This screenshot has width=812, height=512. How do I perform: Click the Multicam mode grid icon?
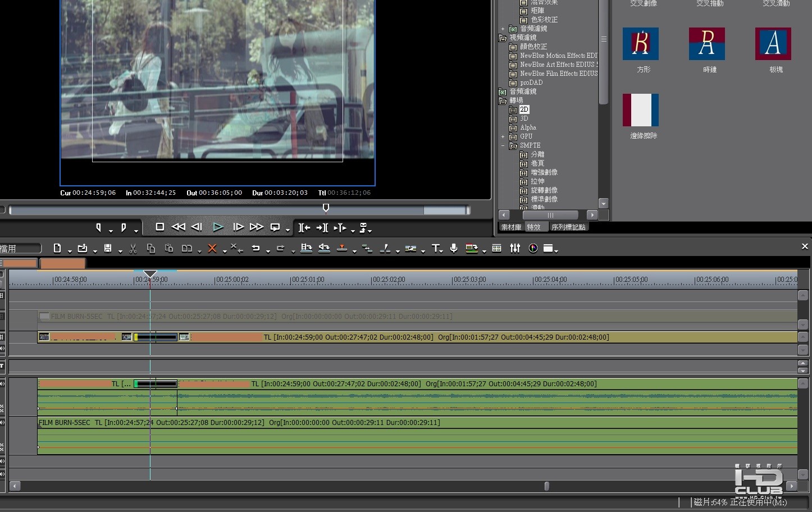point(497,248)
